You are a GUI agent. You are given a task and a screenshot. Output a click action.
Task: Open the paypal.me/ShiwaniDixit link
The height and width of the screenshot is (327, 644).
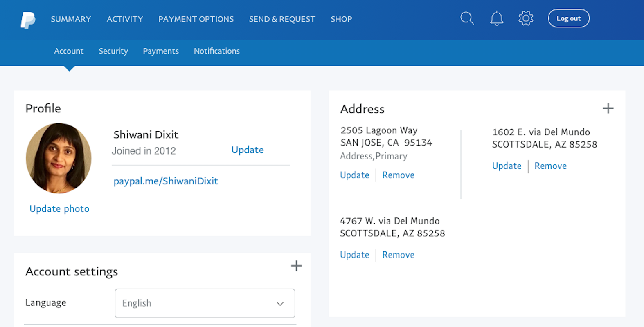pos(166,181)
